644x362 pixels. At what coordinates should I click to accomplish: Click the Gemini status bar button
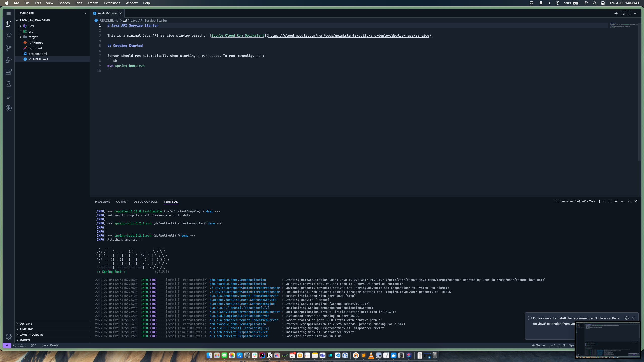(x=539, y=345)
